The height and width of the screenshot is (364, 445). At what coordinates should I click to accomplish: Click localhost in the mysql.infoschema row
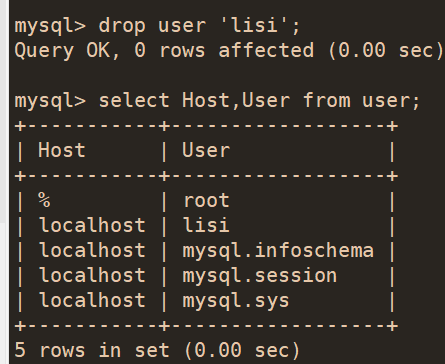tap(92, 250)
